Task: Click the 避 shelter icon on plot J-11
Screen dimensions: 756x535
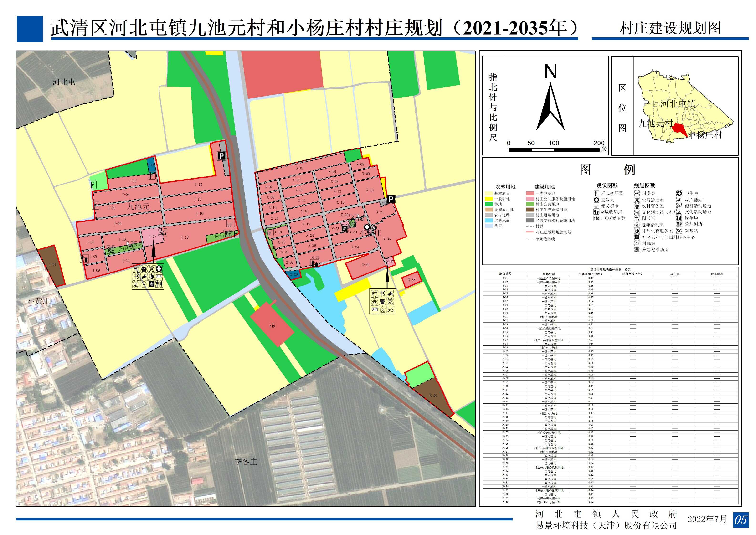Action: (111, 250)
